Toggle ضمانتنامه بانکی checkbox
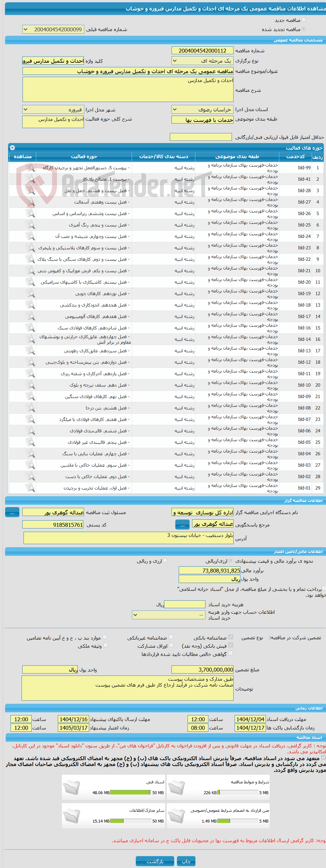326x868 pixels. pyautogui.click(x=231, y=637)
